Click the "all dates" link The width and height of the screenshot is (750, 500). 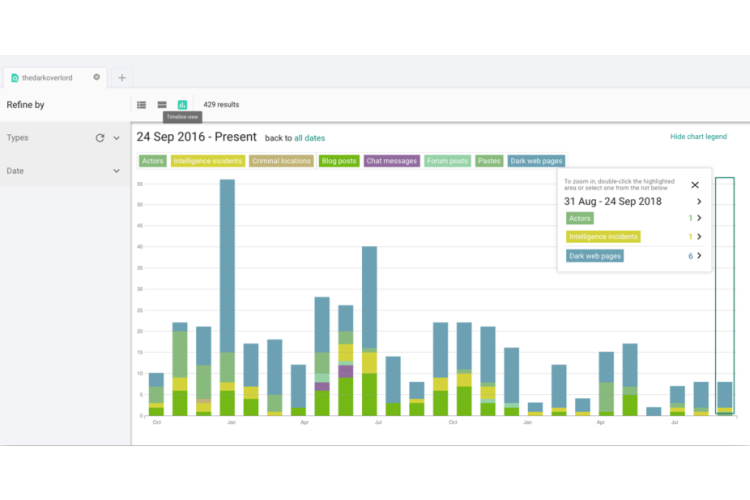309,138
